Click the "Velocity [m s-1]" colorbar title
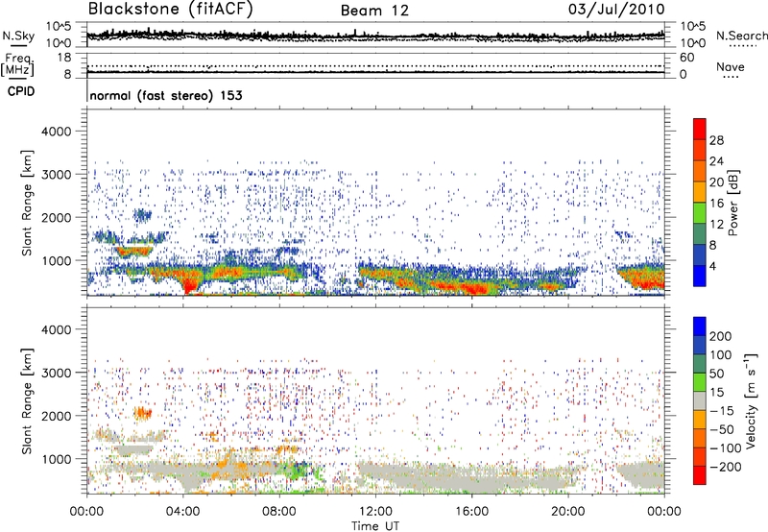The height and width of the screenshot is (532, 768). click(x=751, y=400)
